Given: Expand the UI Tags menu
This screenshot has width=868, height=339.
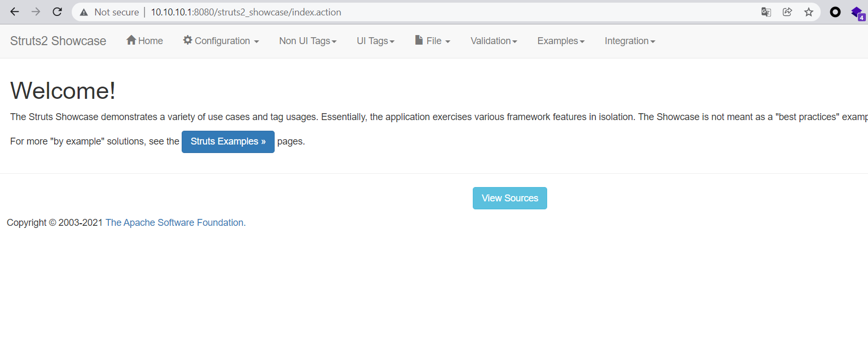Looking at the screenshot, I should [376, 41].
